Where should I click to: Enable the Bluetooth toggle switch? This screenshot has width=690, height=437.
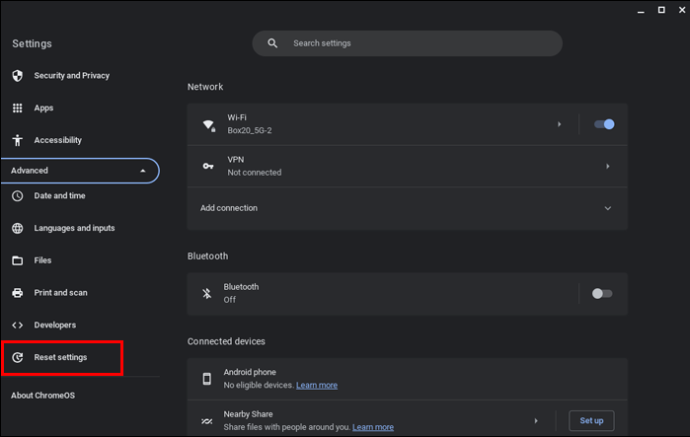point(602,294)
